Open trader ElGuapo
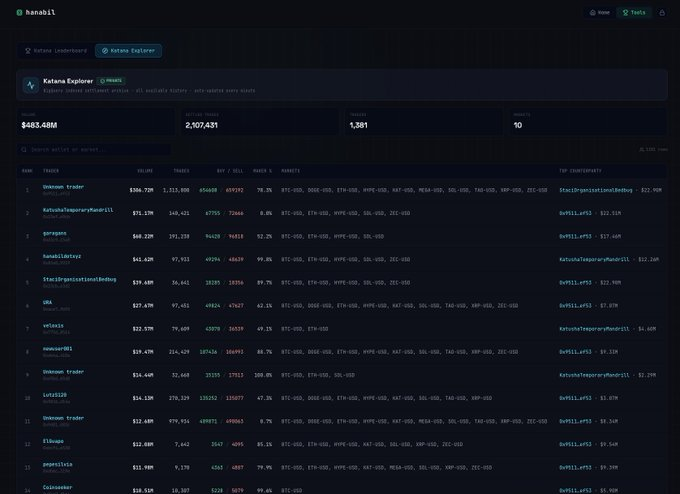 coord(53,441)
